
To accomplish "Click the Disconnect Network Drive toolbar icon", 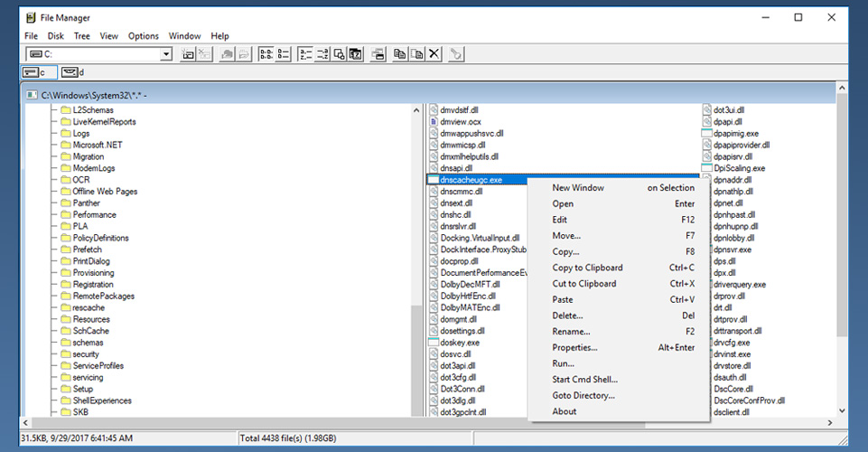I will (x=204, y=53).
